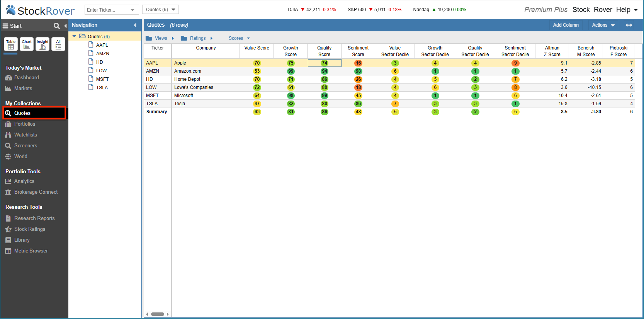
Task: Click Amazon's Sentiment Score 98 badge
Action: [358, 71]
